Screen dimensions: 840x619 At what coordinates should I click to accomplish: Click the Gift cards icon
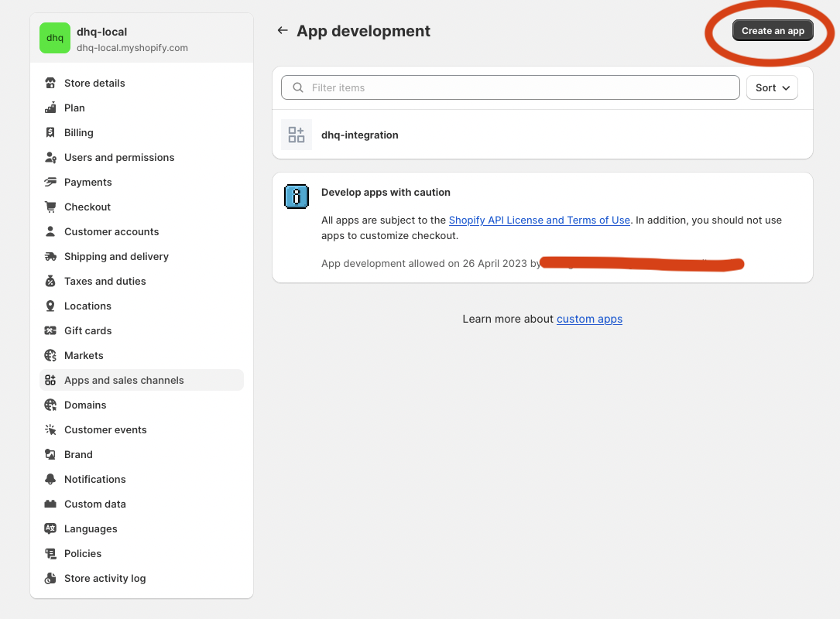coord(50,330)
